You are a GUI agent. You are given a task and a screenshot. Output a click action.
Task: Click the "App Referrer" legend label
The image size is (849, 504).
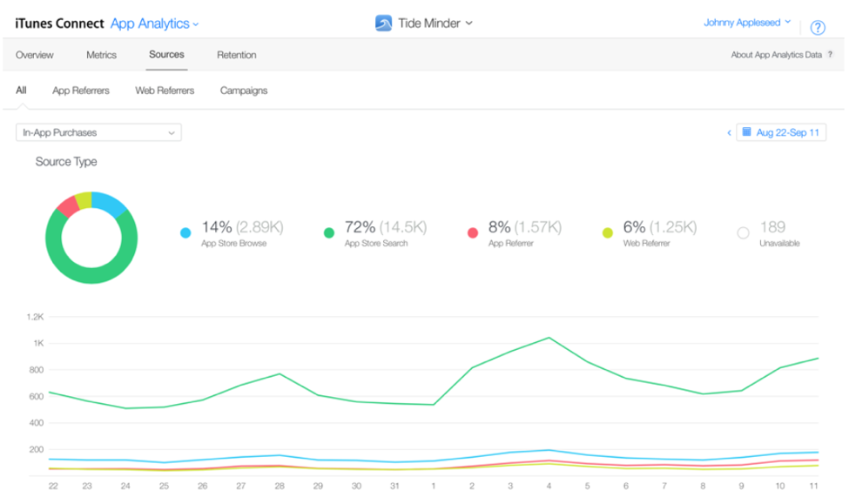[510, 243]
